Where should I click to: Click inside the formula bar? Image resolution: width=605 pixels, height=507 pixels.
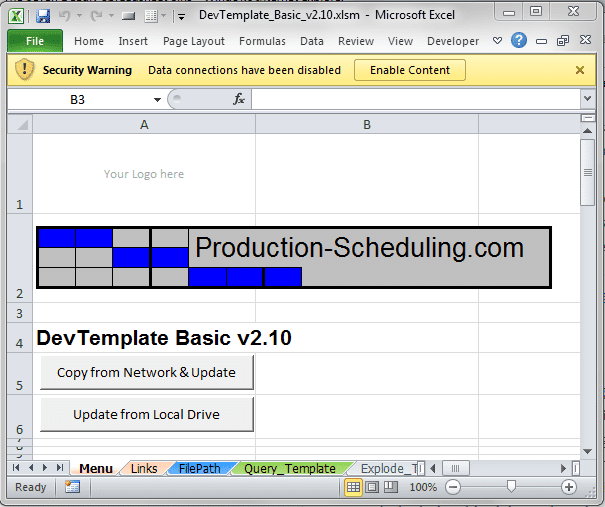(x=415, y=100)
